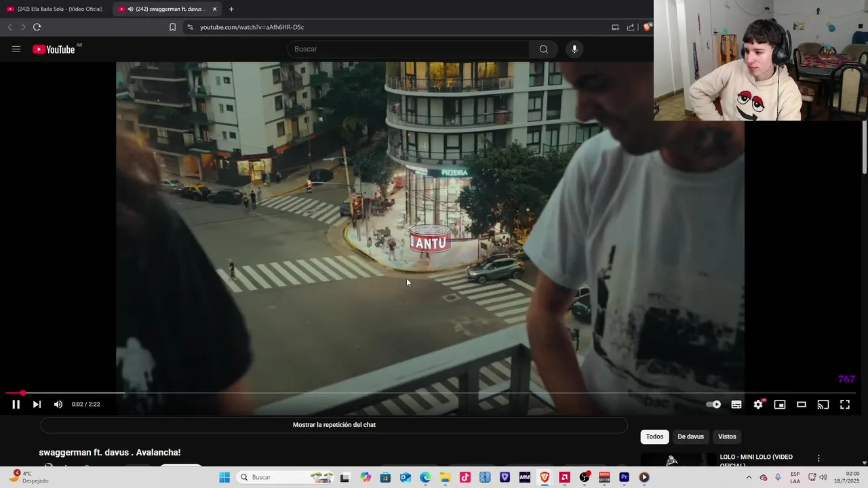Close the swaggerman ft. davus tab
Screen dimensions: 868x488
click(214, 9)
